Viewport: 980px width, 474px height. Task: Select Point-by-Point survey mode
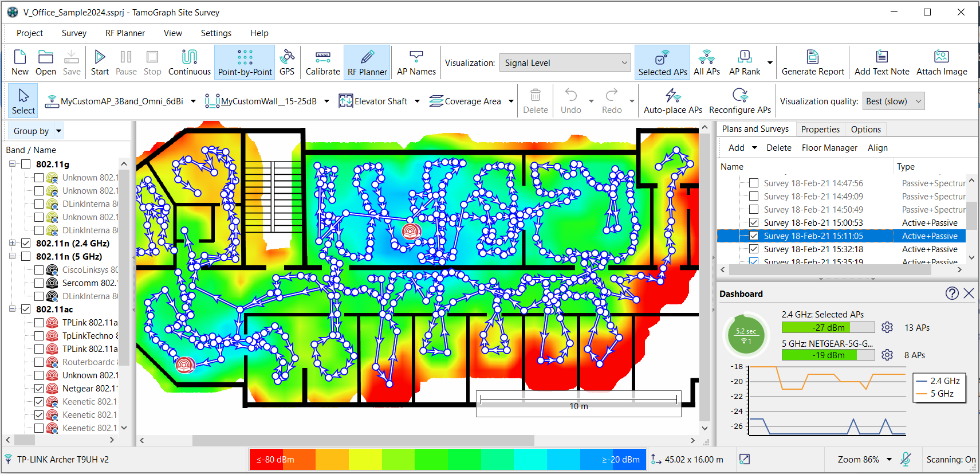[x=245, y=62]
